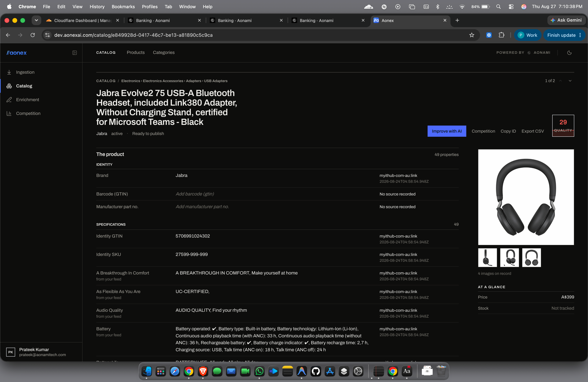Open the Work profile menu
Image resolution: width=588 pixels, height=382 pixels.
[x=527, y=35]
